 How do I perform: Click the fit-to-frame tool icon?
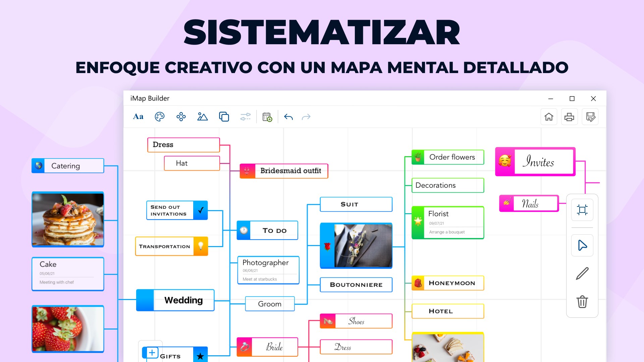point(582,210)
